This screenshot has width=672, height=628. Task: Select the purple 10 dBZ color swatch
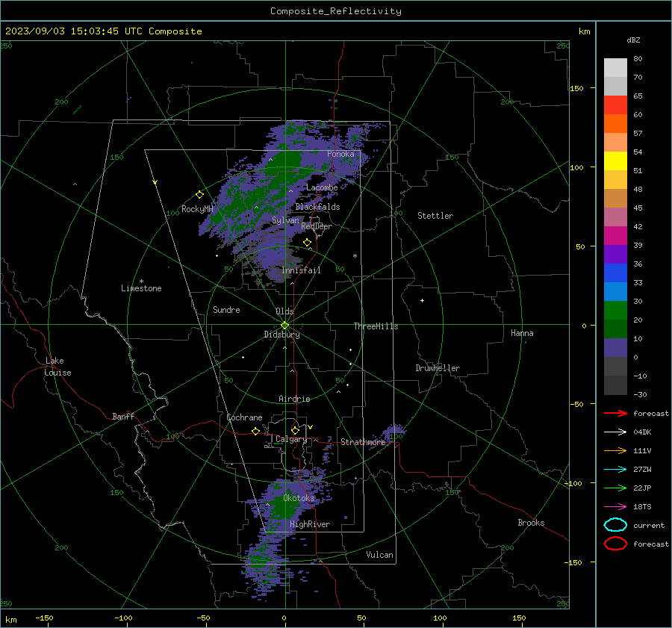tap(615, 347)
